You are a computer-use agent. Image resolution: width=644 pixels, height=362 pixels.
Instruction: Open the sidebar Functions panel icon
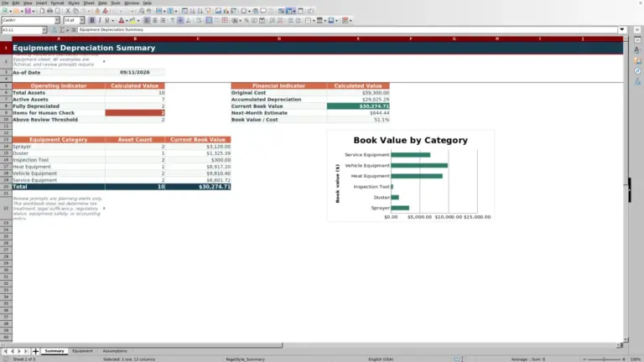637,81
